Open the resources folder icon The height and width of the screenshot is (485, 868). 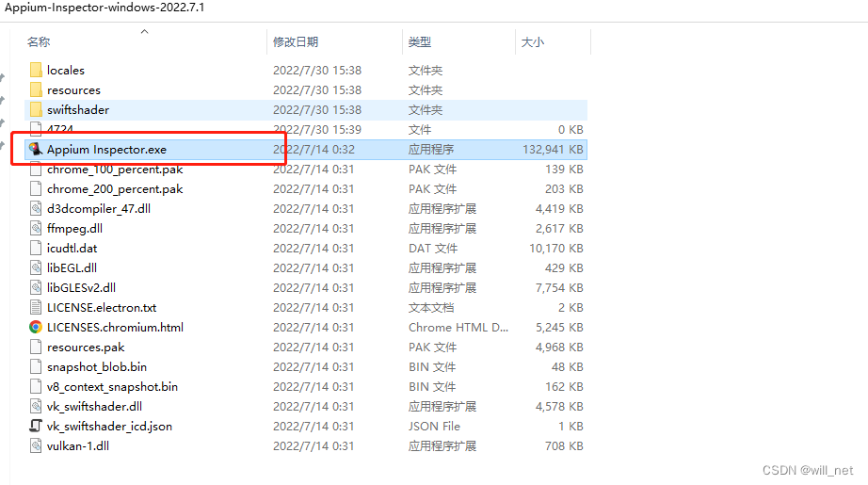tap(36, 89)
